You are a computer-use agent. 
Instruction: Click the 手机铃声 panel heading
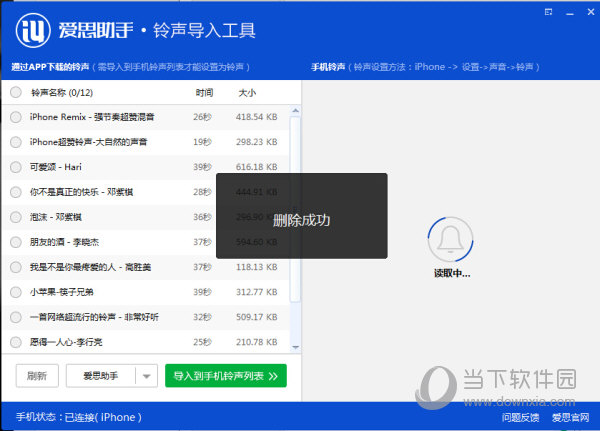pos(328,67)
